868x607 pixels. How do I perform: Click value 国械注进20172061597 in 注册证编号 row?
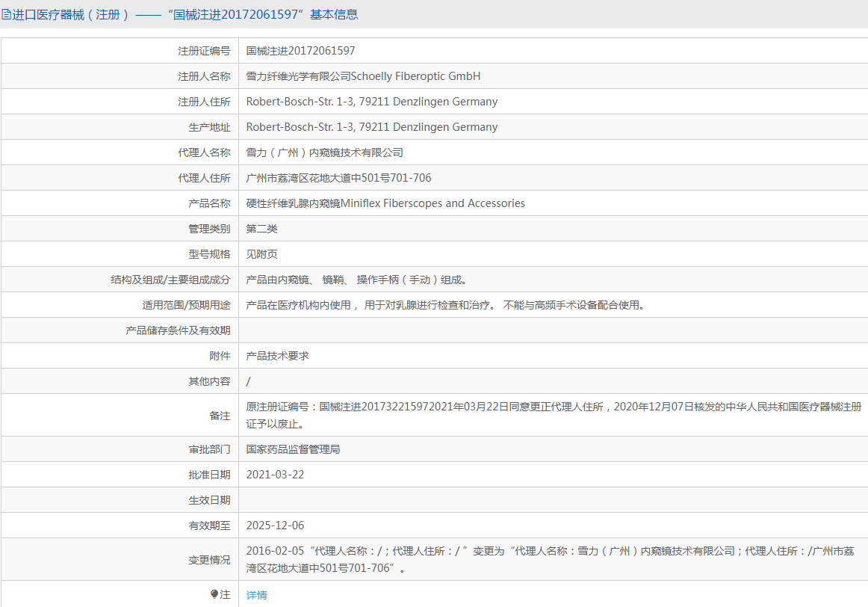300,51
